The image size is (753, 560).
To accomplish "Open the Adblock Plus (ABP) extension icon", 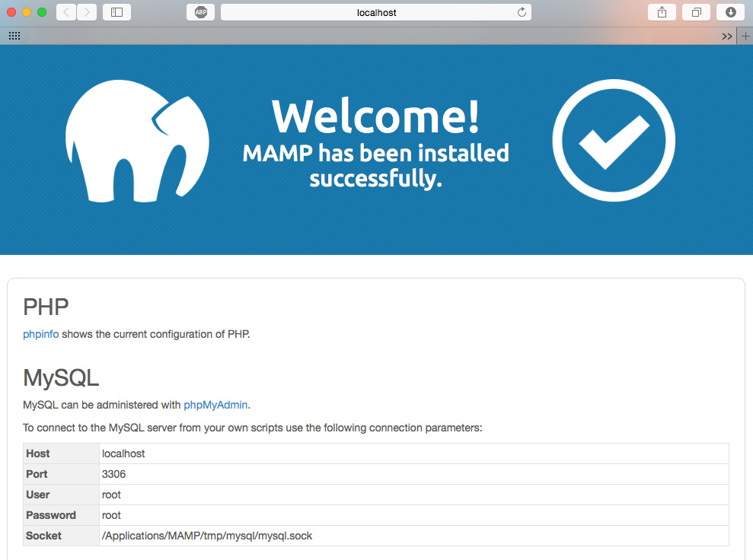I will (200, 12).
